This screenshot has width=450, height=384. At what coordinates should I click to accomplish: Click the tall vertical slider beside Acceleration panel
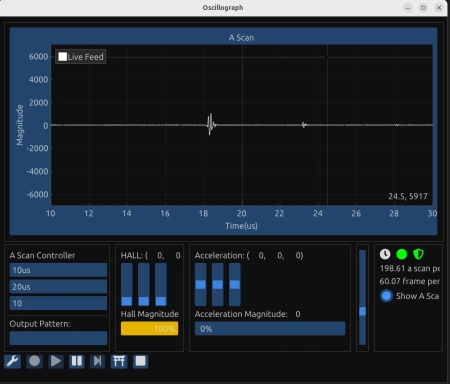coord(362,297)
